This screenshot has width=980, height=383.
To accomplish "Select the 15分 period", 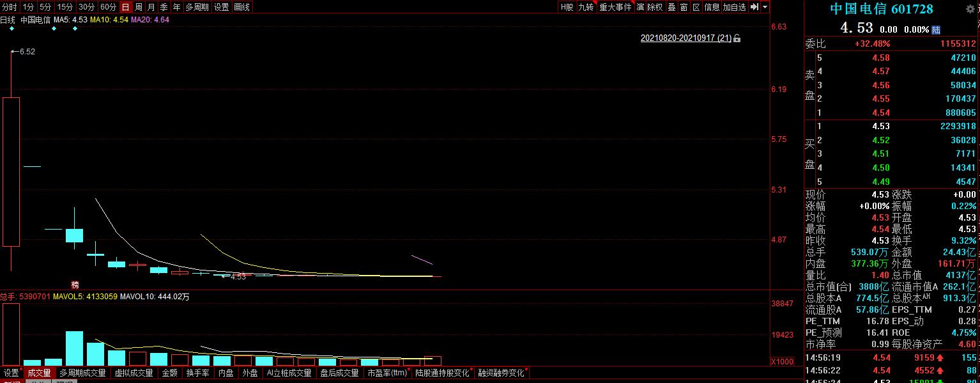I will tap(65, 7).
